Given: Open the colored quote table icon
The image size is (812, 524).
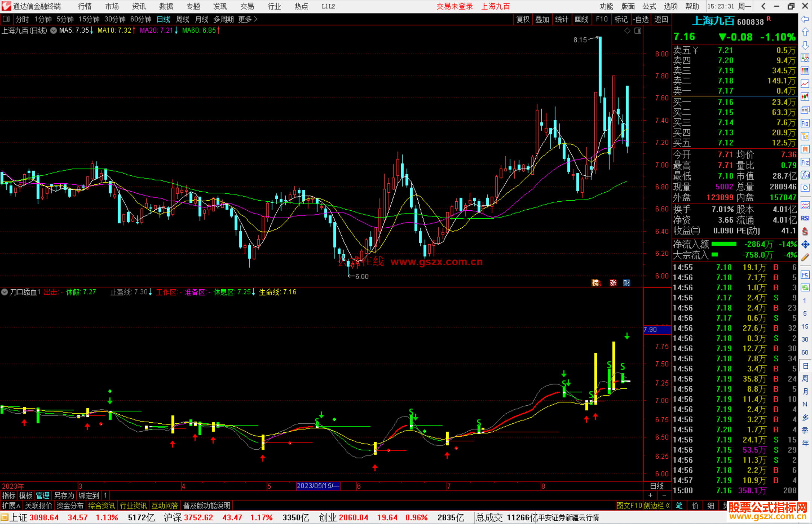Looking at the screenshot, I should point(805,71).
